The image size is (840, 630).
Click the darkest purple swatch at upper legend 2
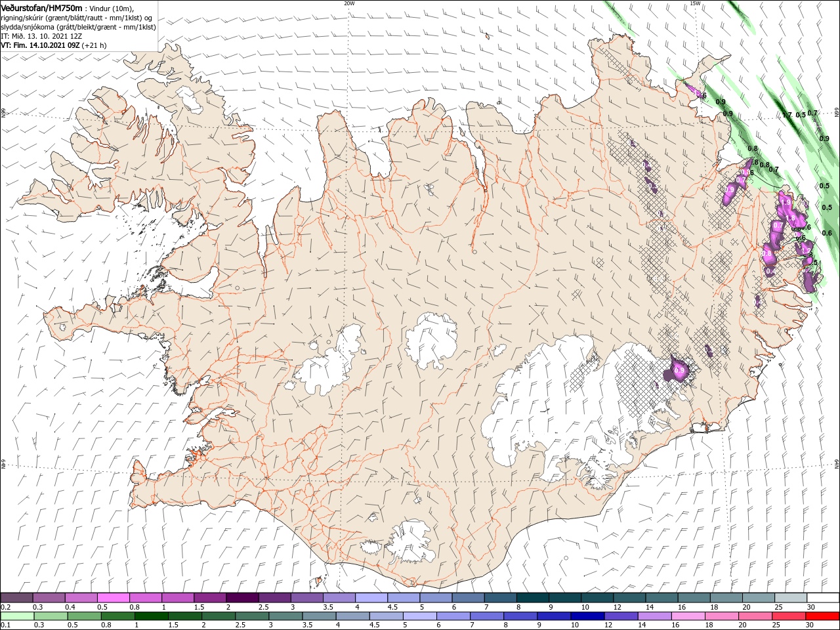pos(242,598)
